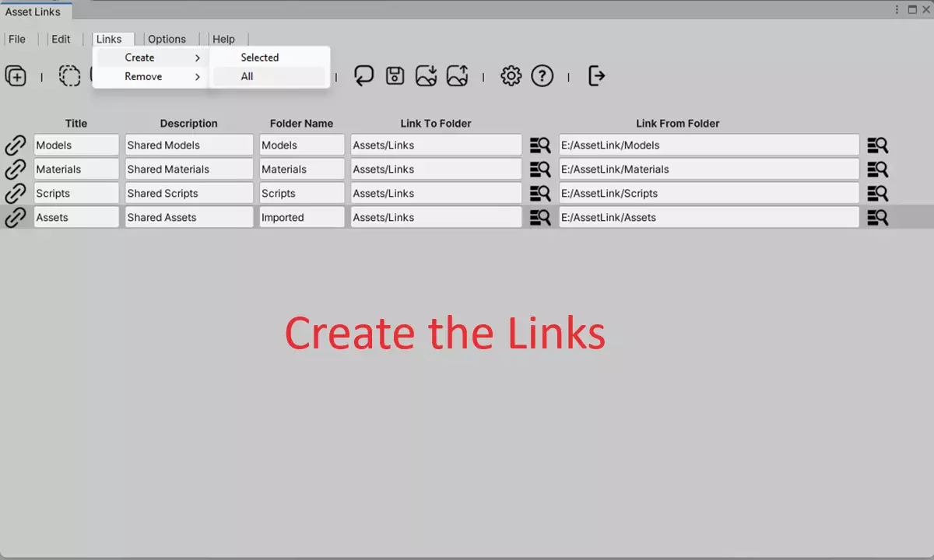The height and width of the screenshot is (560, 934).
Task: Click the Folder Name column header
Action: (x=302, y=124)
